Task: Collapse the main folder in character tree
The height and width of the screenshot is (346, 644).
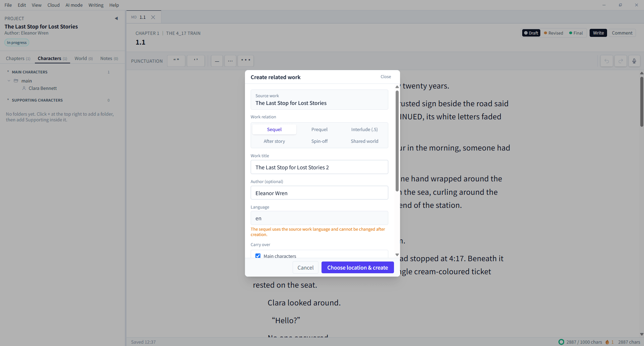Action: tap(9, 81)
